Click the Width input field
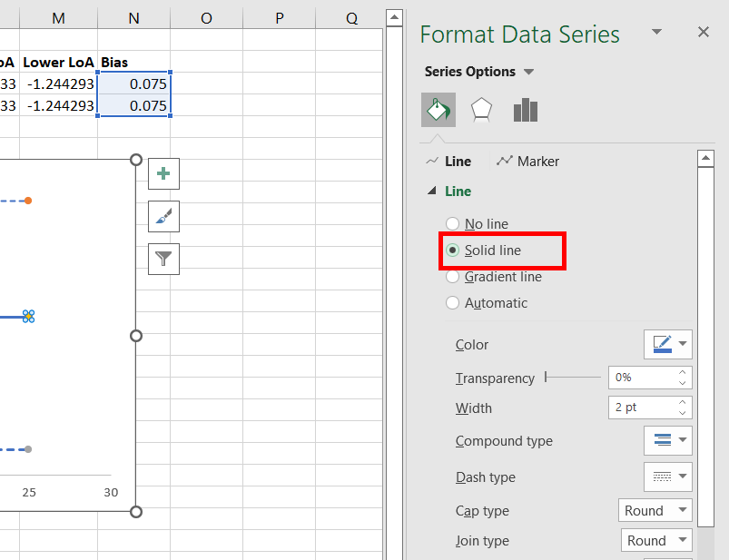Image resolution: width=729 pixels, height=560 pixels. pos(641,408)
